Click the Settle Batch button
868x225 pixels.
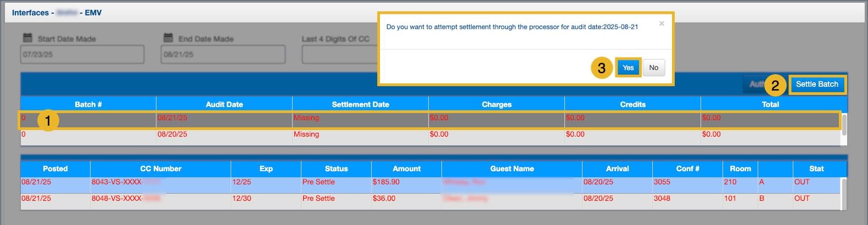tap(816, 84)
